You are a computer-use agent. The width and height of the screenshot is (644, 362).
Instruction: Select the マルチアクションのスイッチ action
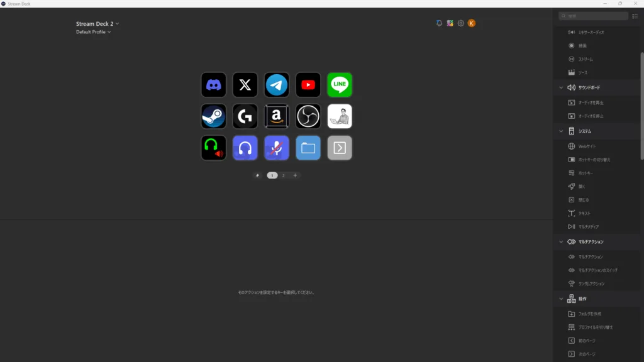coord(597,270)
